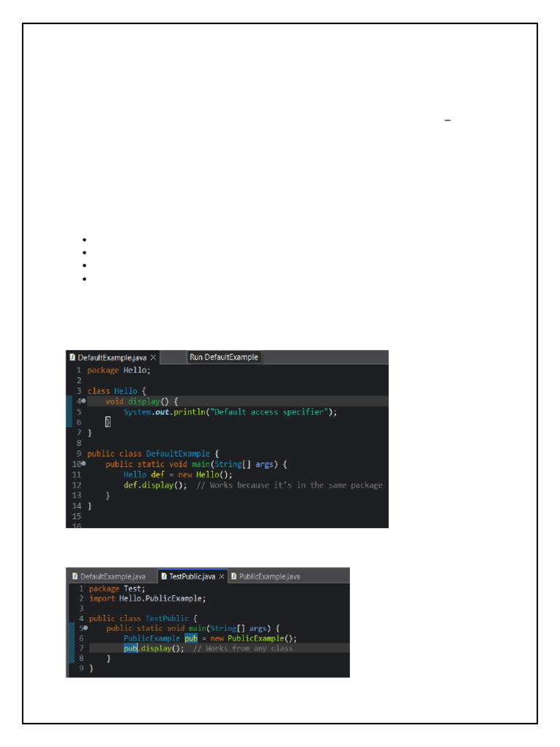Image resolution: width=560 pixels, height=747 pixels.
Task: Close the TestPublic.java tab
Action: [x=222, y=576]
